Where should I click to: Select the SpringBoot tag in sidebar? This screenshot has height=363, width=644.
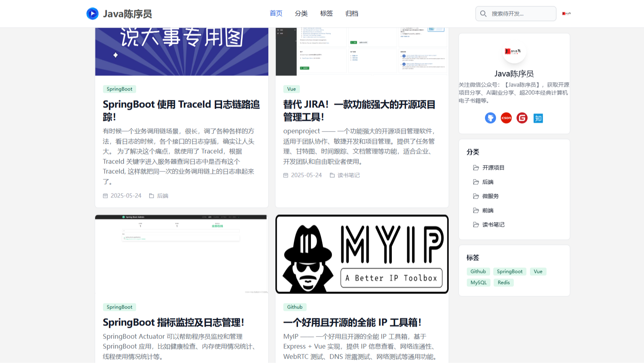(x=510, y=271)
